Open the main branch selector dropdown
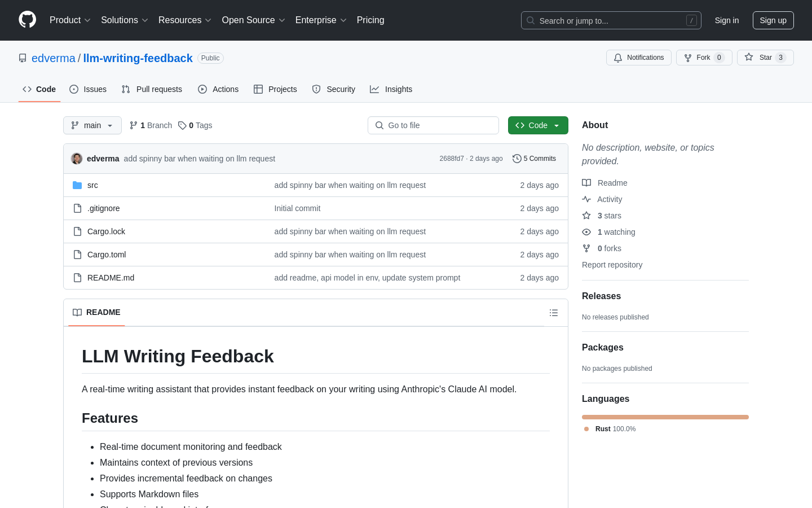812x508 pixels. click(92, 125)
